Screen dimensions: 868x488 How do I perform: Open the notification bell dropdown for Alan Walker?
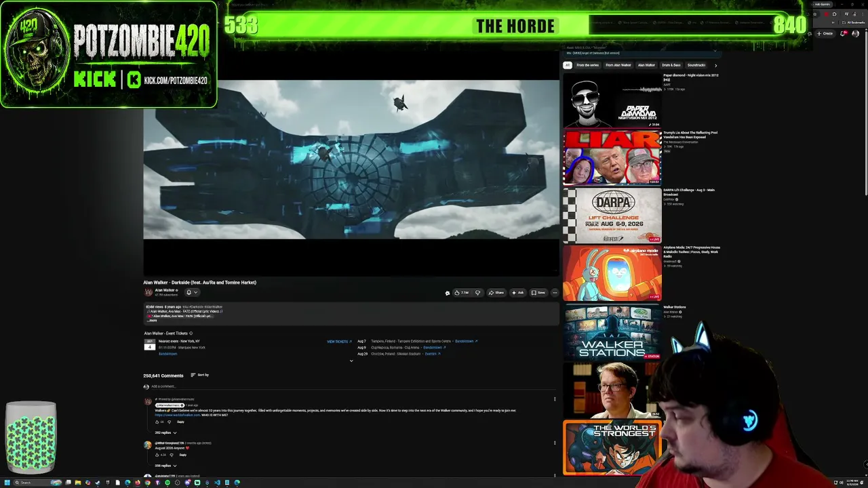191,292
